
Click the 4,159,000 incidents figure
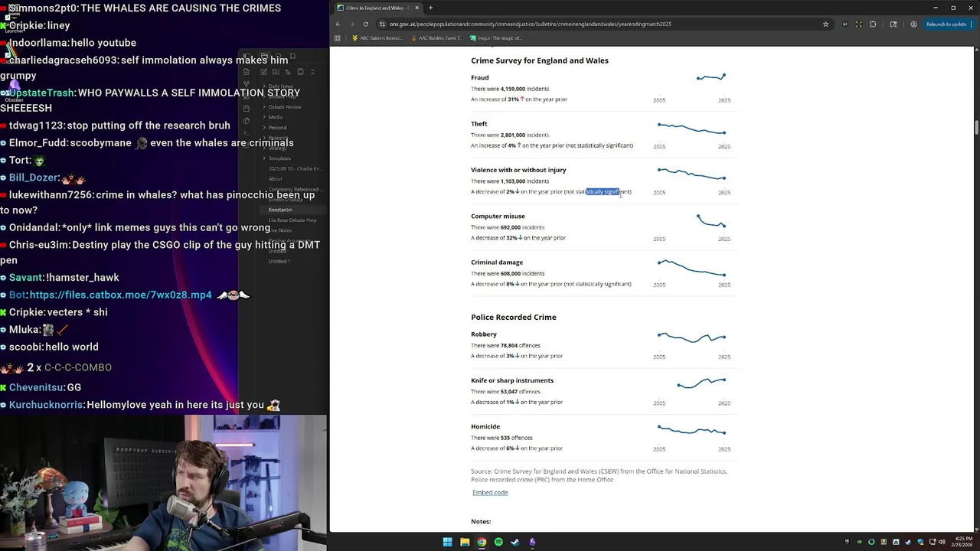[524, 89]
